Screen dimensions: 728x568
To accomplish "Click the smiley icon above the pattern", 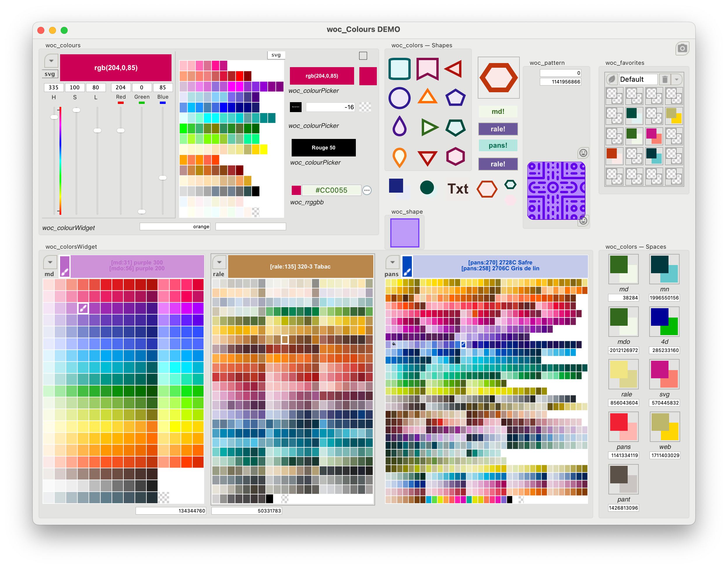I will (x=583, y=153).
